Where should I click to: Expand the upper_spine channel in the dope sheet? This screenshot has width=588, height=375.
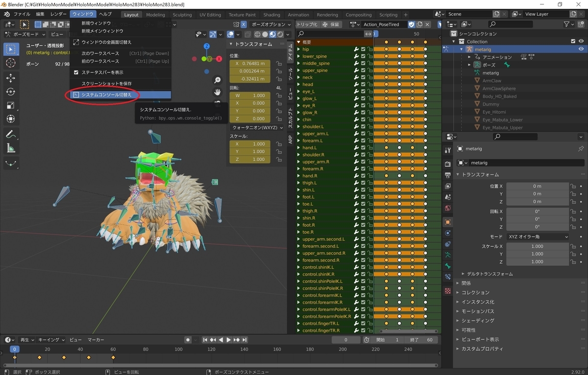[x=299, y=70]
